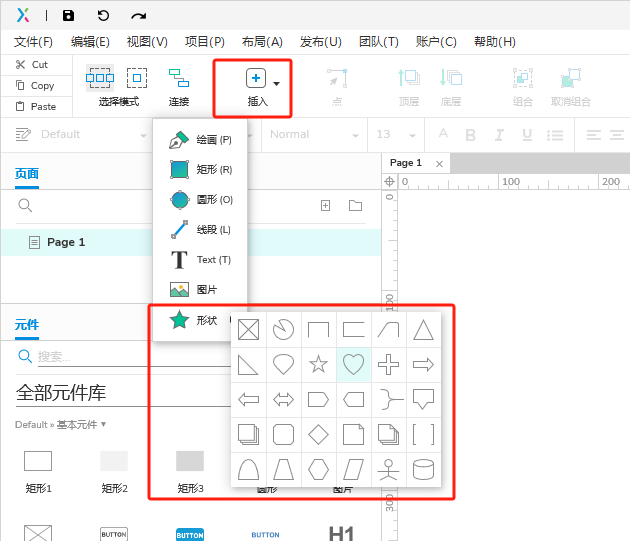Choose 绘画 (P) from insert menu
This screenshot has height=541, width=630.
200,140
